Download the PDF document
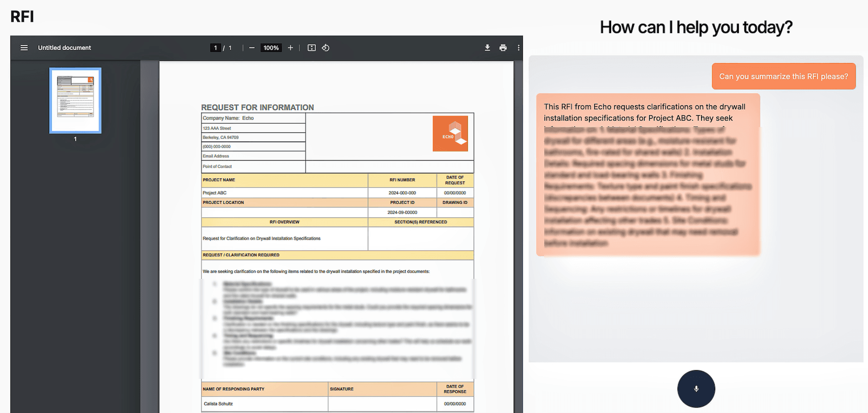The height and width of the screenshot is (413, 868). coord(487,48)
